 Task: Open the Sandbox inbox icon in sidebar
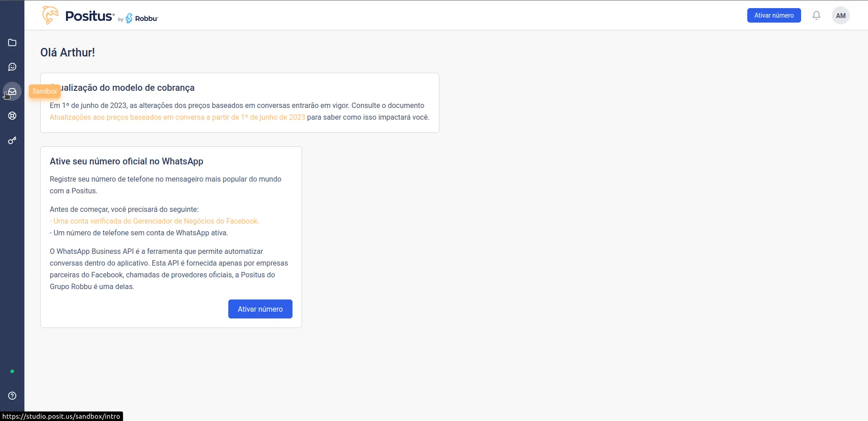(x=12, y=91)
